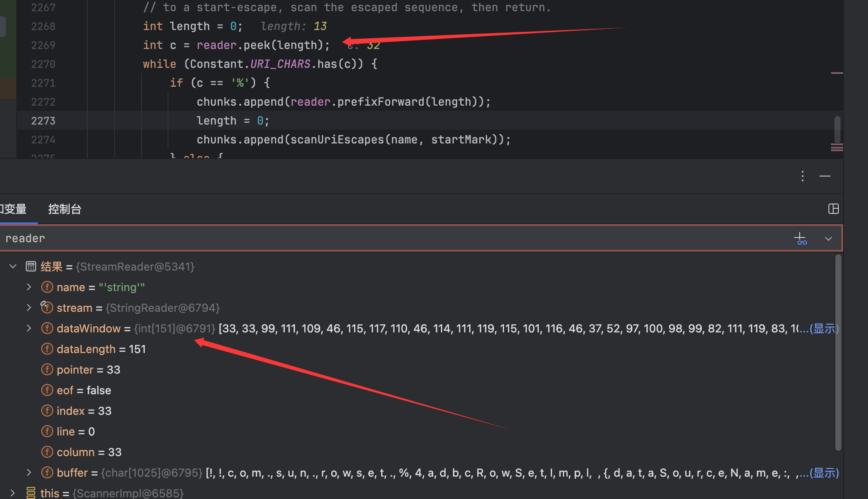Viewport: 868px width, 499px height.
Task: Open the debug panel layout settings icon
Action: click(x=833, y=209)
